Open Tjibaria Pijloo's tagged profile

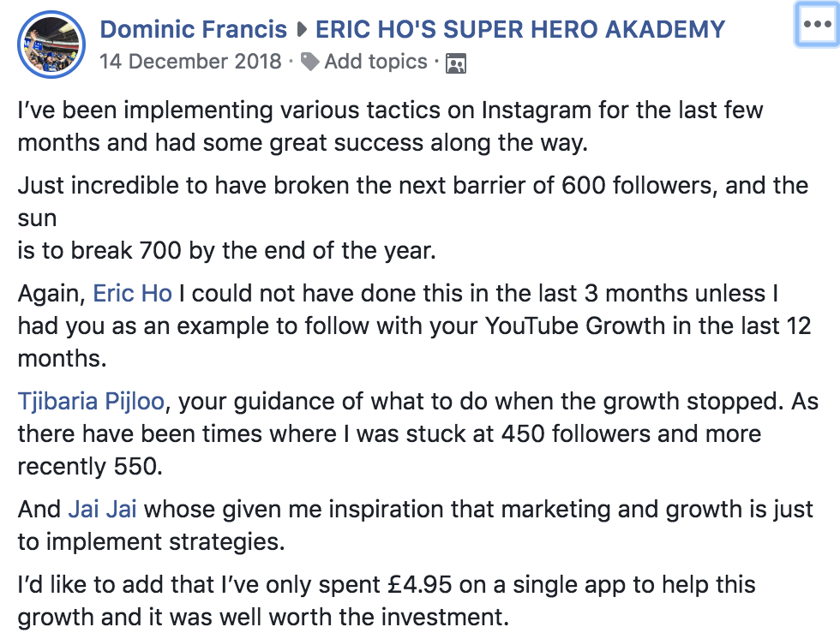(91, 402)
